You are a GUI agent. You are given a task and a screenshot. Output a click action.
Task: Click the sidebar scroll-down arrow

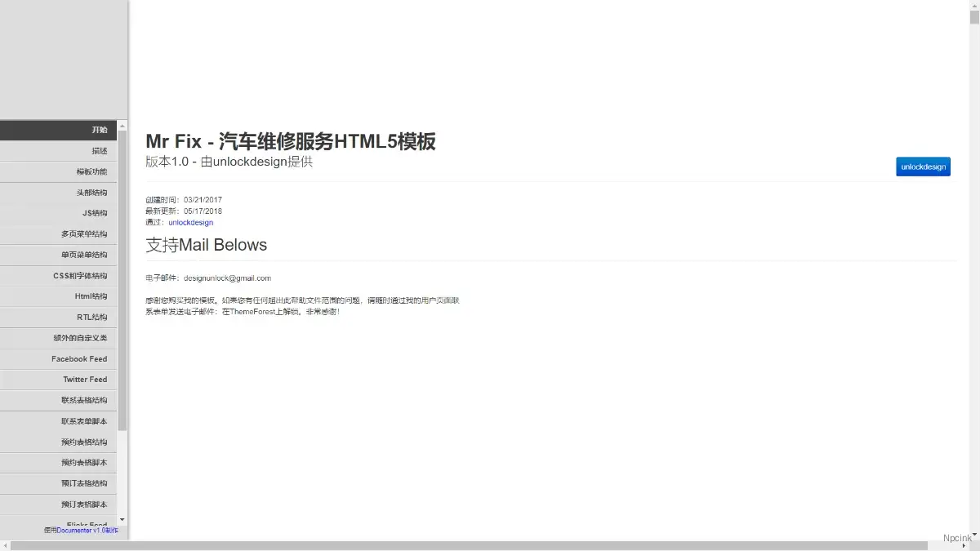122,520
